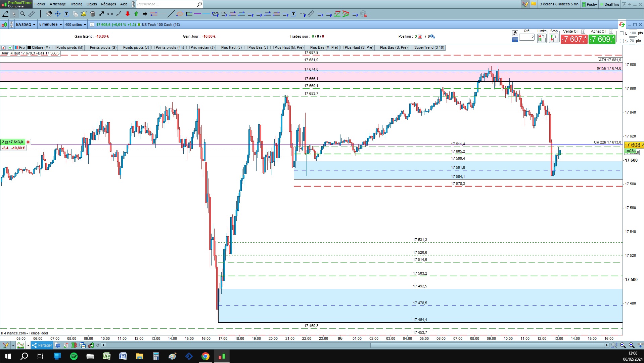
Task: Click the instrument info icon near price
Action: pos(92,25)
